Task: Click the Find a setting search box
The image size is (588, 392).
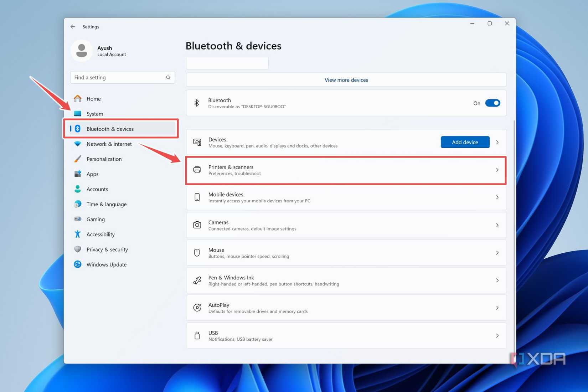Action: [x=123, y=77]
